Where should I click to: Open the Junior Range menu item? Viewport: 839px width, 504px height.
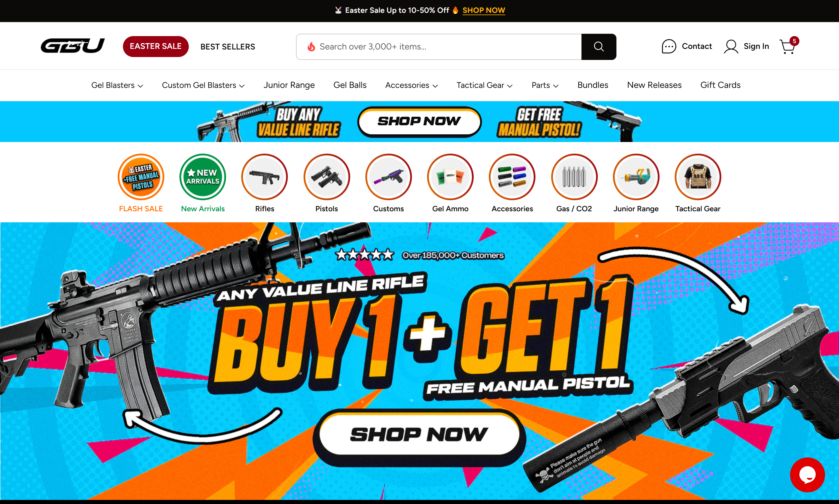289,85
